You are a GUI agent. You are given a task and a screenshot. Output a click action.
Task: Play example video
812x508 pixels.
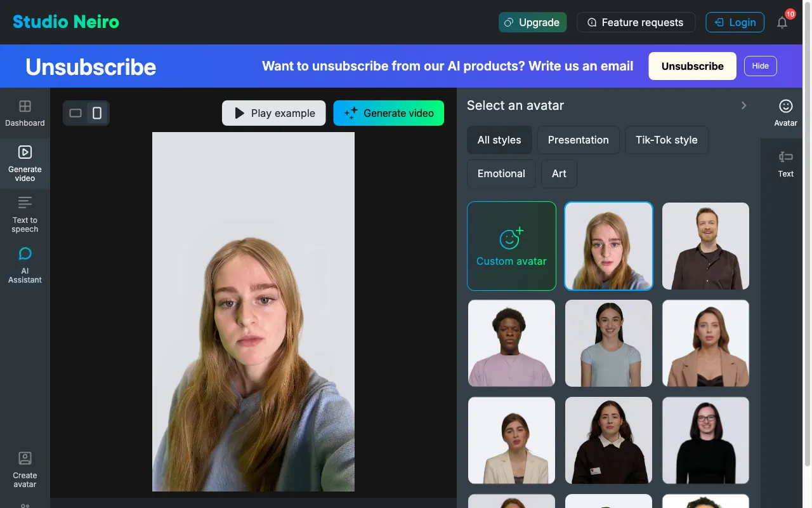coord(273,113)
